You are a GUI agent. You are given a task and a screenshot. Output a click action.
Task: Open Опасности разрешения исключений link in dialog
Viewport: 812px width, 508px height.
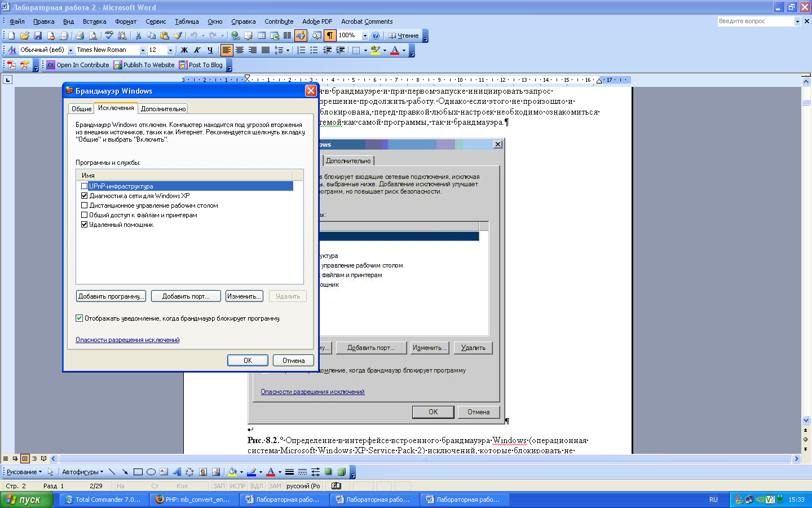pos(127,340)
